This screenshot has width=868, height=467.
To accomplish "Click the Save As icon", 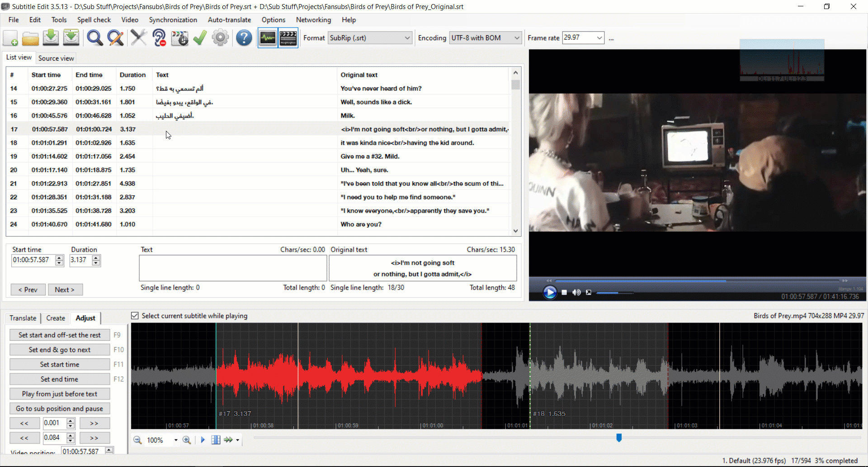I will [x=71, y=38].
